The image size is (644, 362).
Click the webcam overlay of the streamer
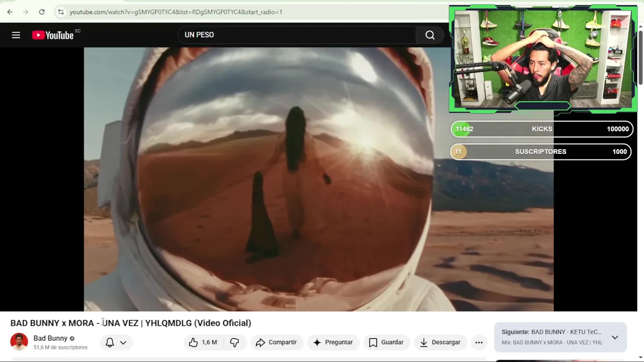pos(543,59)
